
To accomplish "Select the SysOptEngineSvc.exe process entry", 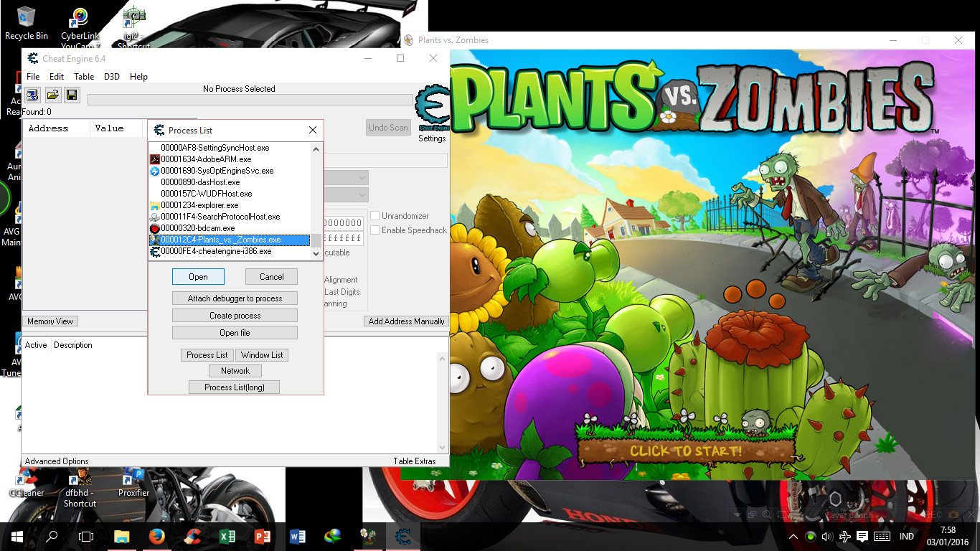I will 230,171.
